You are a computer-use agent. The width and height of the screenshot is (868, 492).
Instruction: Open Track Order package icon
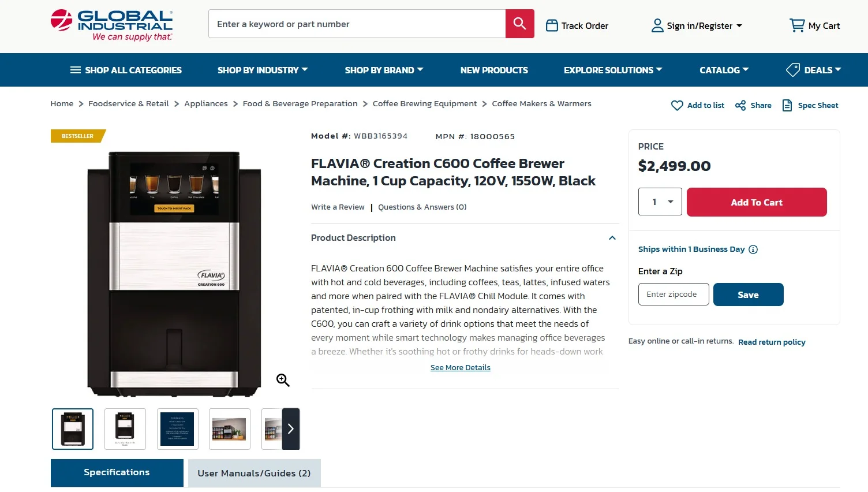[552, 25]
